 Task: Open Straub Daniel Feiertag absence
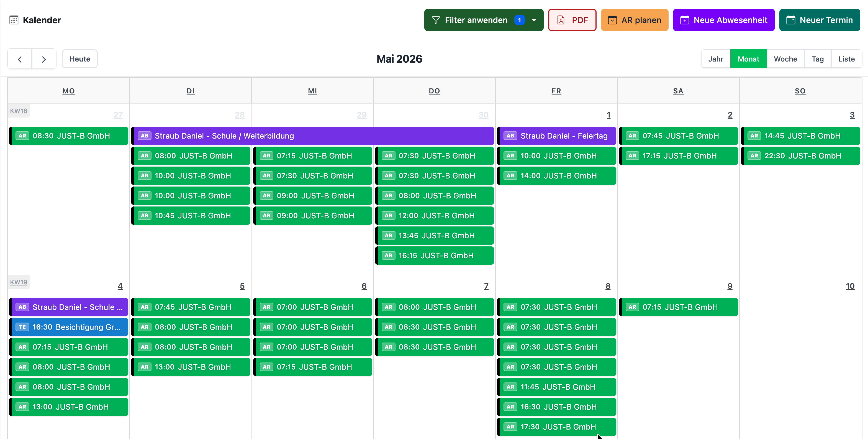coord(556,136)
